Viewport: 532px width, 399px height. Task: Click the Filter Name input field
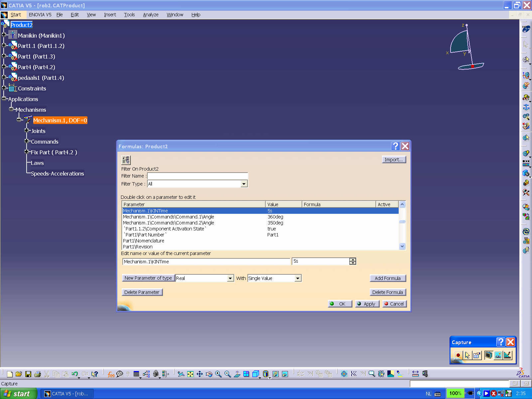coord(198,176)
